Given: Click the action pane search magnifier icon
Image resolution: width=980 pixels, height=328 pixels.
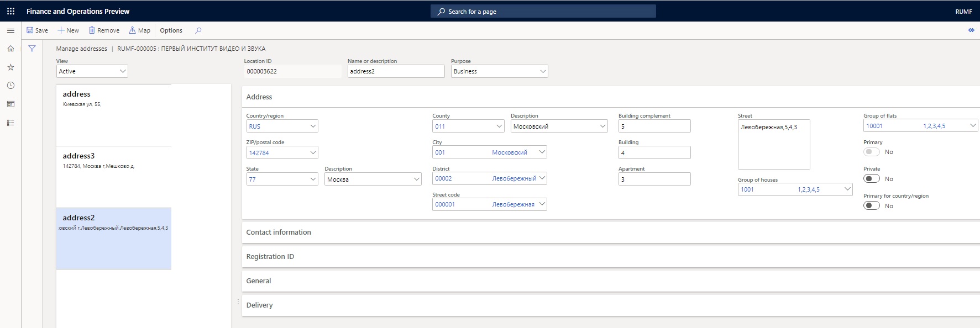Looking at the screenshot, I should pos(198,30).
